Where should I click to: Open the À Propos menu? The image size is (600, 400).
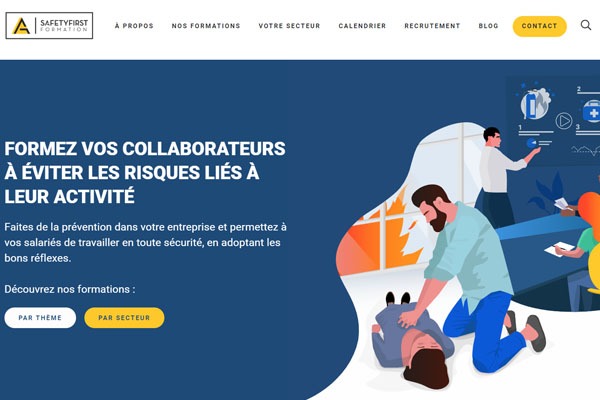click(134, 26)
